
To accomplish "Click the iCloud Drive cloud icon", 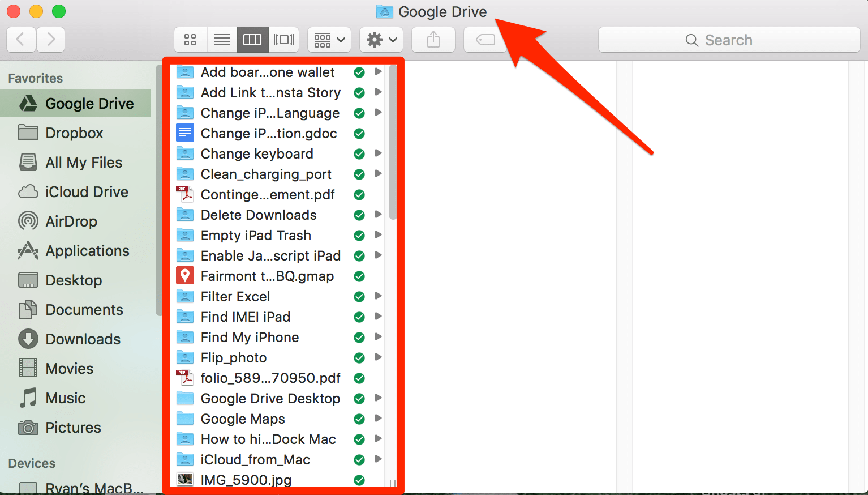I will click(28, 192).
